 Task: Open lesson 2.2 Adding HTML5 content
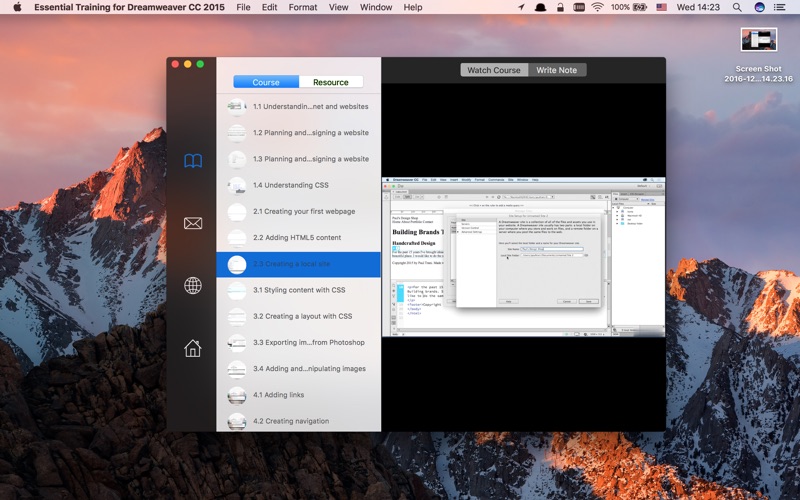pos(298,238)
